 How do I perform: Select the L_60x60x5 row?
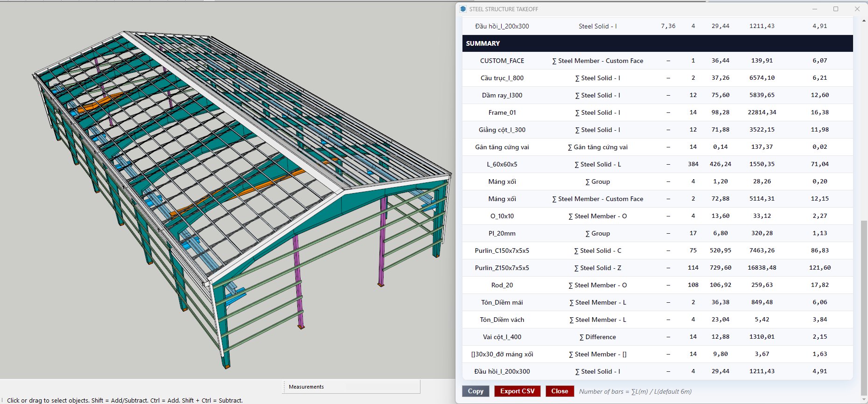657,164
